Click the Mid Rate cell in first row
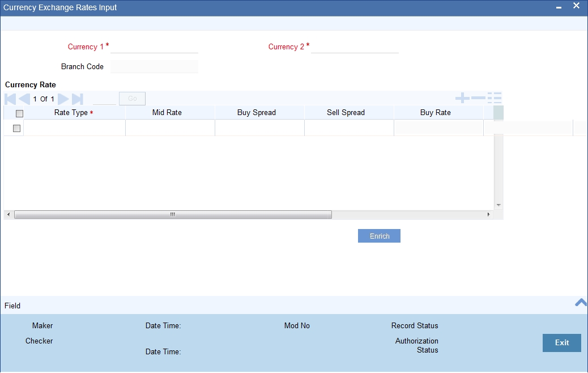This screenshot has height=373, width=588. point(171,128)
